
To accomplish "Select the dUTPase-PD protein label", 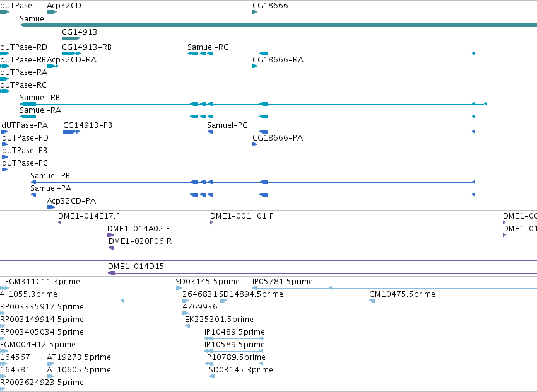I will 25,138.
